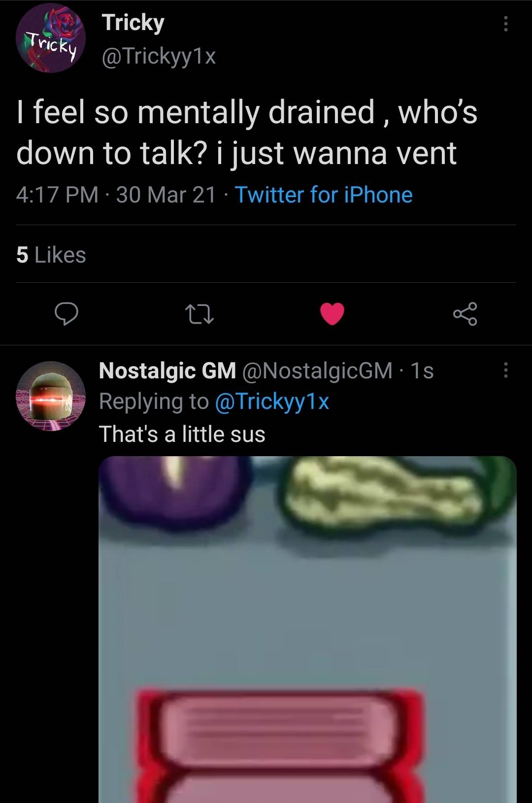Tap the @Trickyy1x mention in reply
The height and width of the screenshot is (803, 532).
(x=272, y=401)
